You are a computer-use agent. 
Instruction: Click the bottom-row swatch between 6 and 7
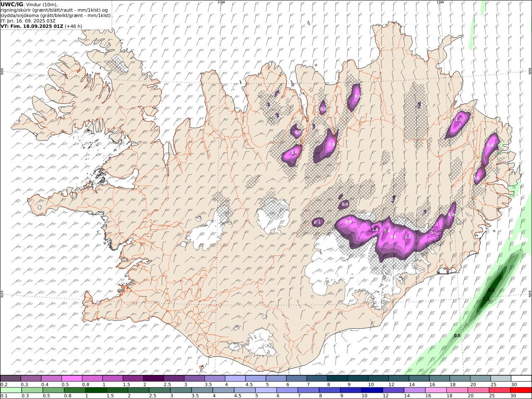pos(287,390)
